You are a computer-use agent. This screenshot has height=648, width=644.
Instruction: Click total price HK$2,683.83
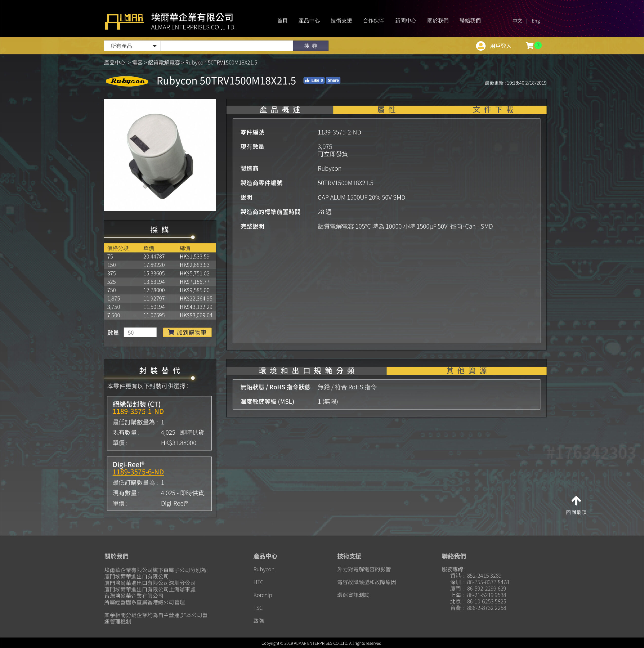pos(195,265)
